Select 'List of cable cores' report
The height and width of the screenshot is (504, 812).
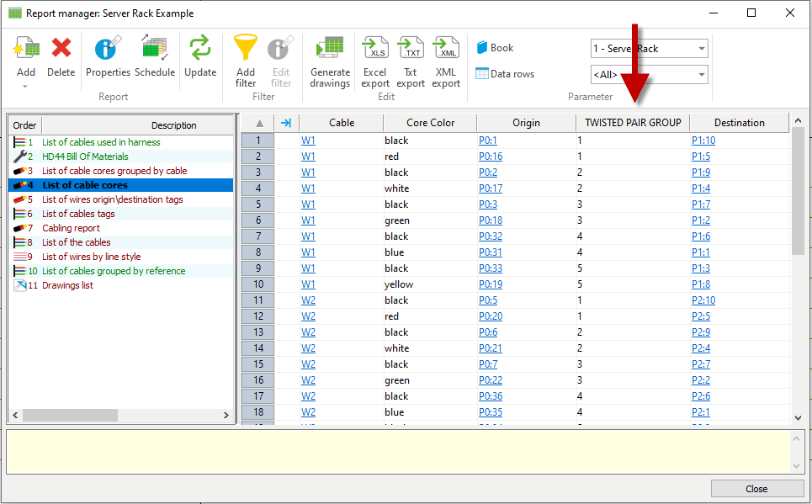85,185
